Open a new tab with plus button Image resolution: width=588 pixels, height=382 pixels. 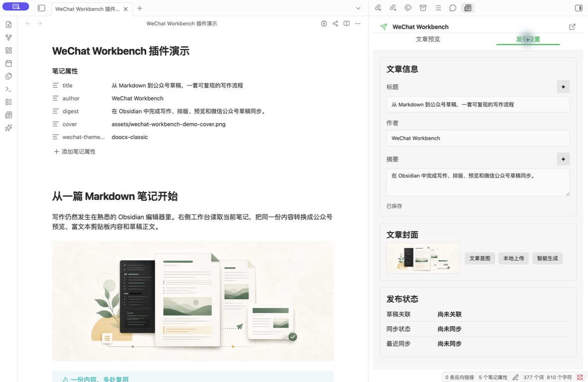click(139, 8)
